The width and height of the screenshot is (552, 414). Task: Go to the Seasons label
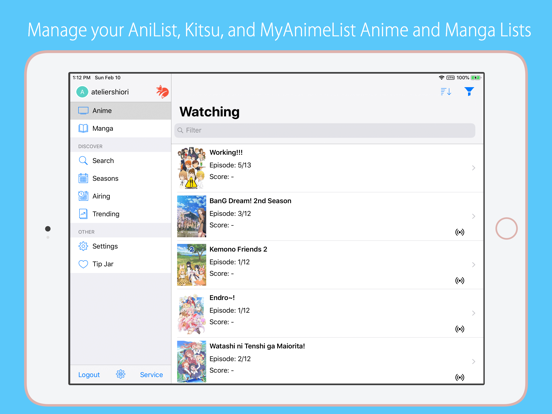point(105,178)
